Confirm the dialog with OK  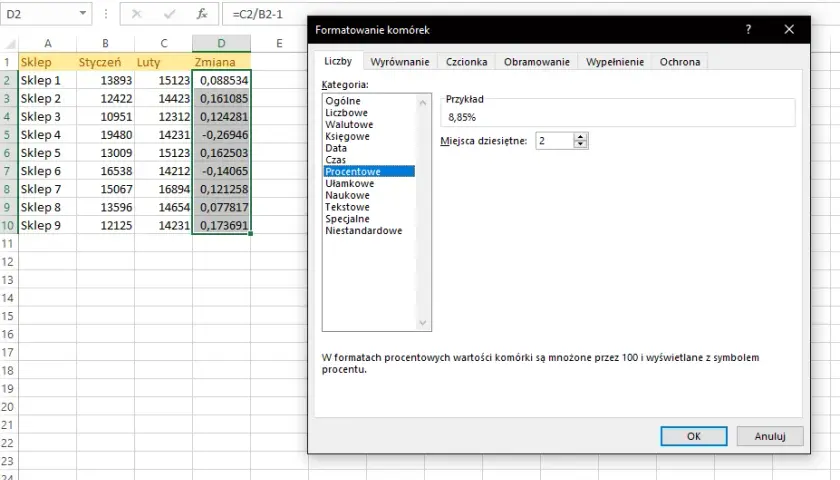click(x=694, y=436)
